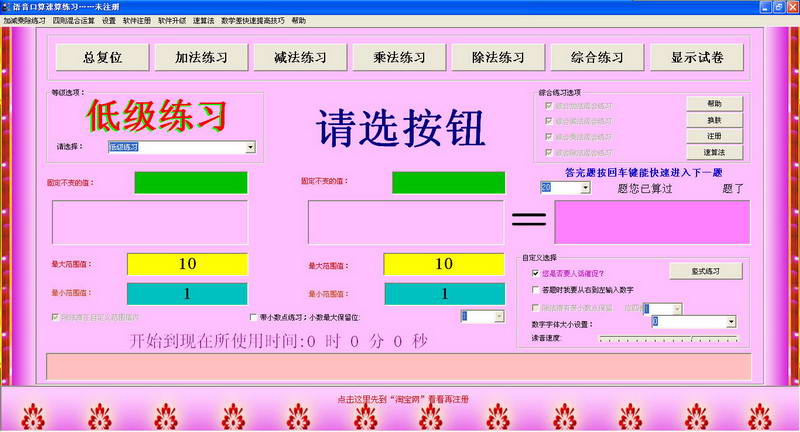Close the application window
Viewport: 800px width, 432px height.
pos(792,7)
